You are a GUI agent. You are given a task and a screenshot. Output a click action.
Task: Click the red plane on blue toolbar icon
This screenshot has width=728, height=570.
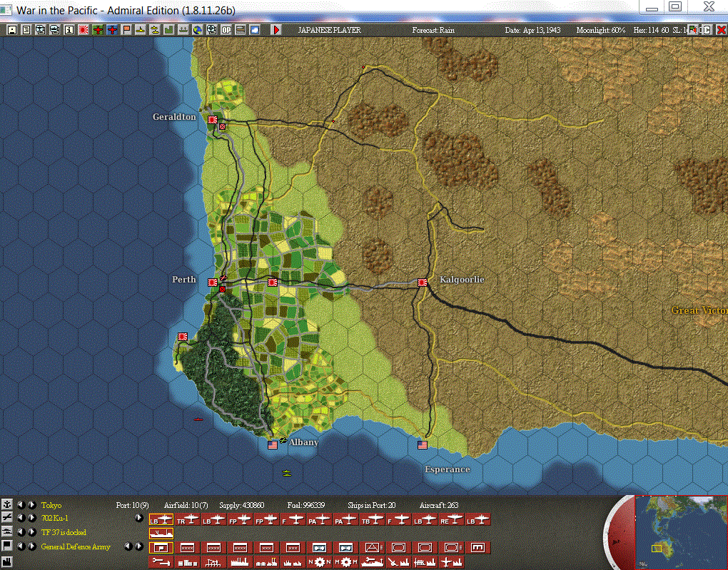pyautogui.click(x=112, y=30)
